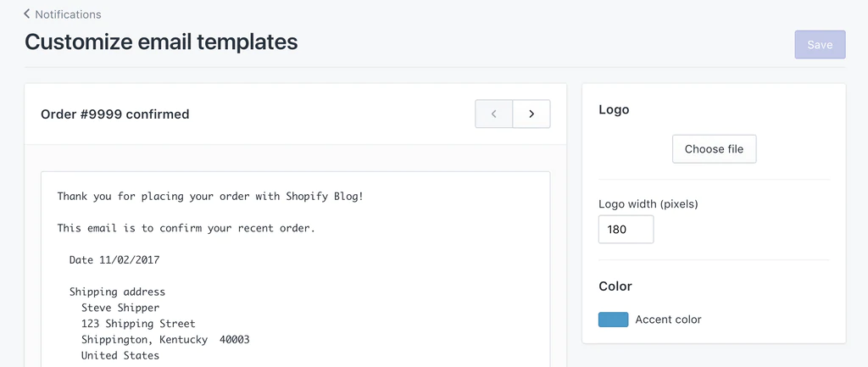Image resolution: width=868 pixels, height=367 pixels.
Task: Focus the Logo width pixels input field
Action: (x=626, y=229)
